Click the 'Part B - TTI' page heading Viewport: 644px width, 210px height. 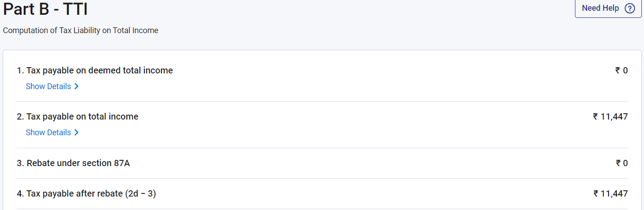[45, 9]
